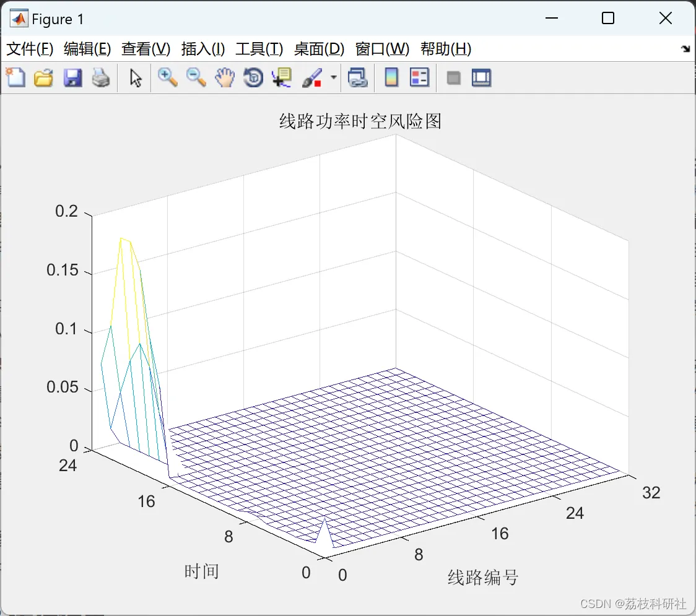Open the 工具(T) menu
This screenshot has width=696, height=616.
(x=259, y=49)
